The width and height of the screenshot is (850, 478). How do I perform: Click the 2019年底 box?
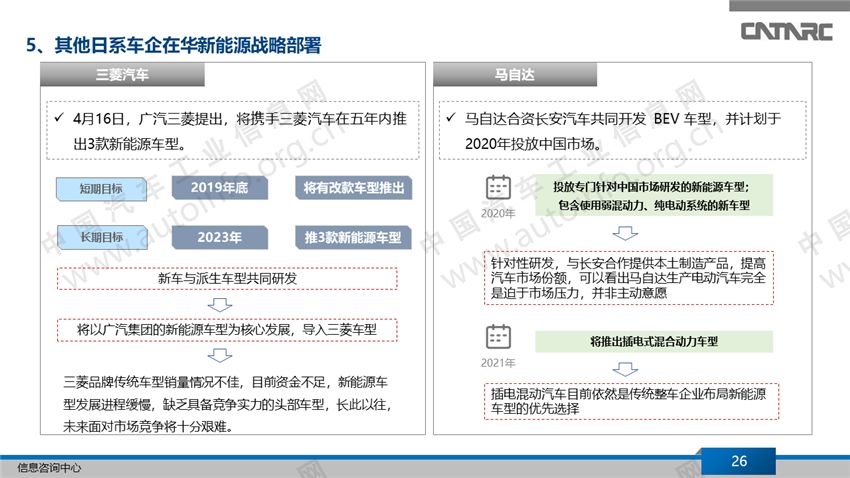pos(220,188)
